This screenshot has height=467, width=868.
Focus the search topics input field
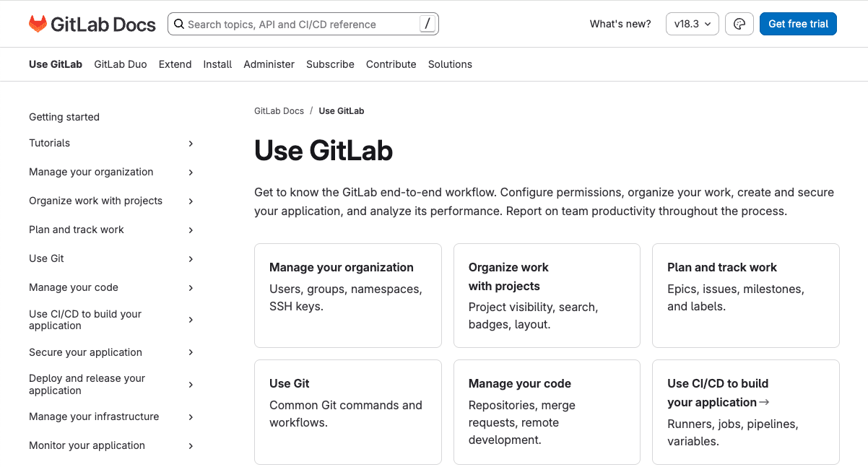point(303,24)
